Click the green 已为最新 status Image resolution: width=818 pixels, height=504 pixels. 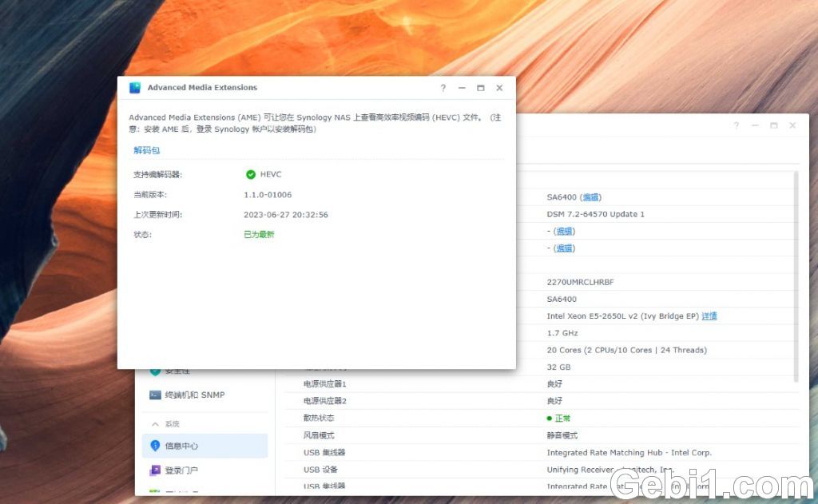(259, 234)
